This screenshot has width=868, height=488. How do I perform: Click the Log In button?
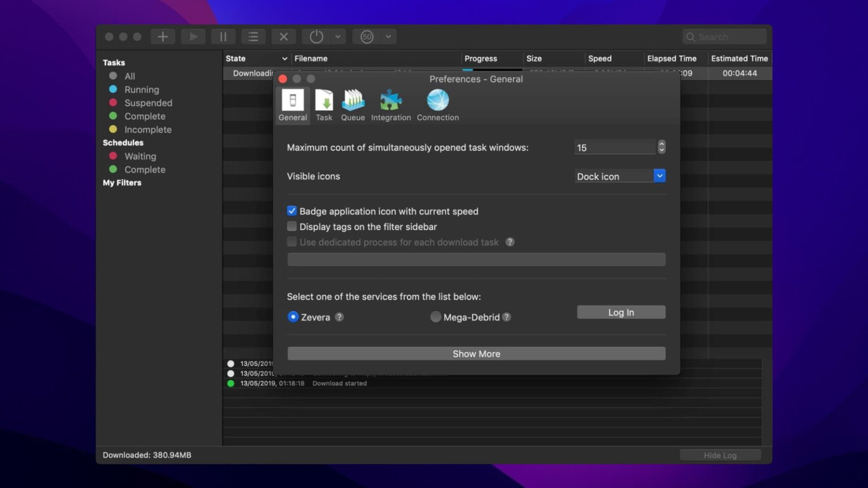620,312
